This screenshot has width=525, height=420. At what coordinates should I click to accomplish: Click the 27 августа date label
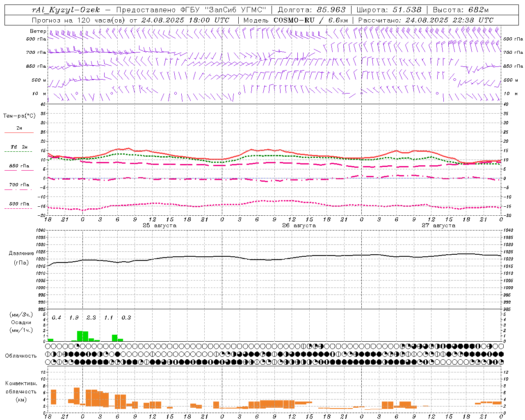coord(438,226)
